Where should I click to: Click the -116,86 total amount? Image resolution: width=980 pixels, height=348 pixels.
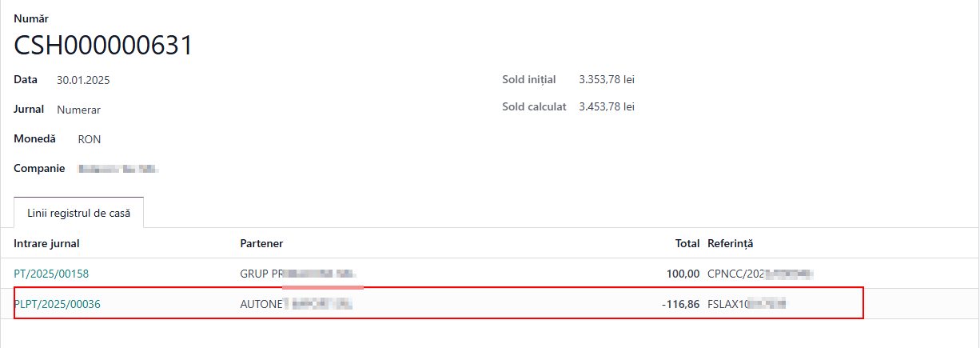[x=680, y=304]
